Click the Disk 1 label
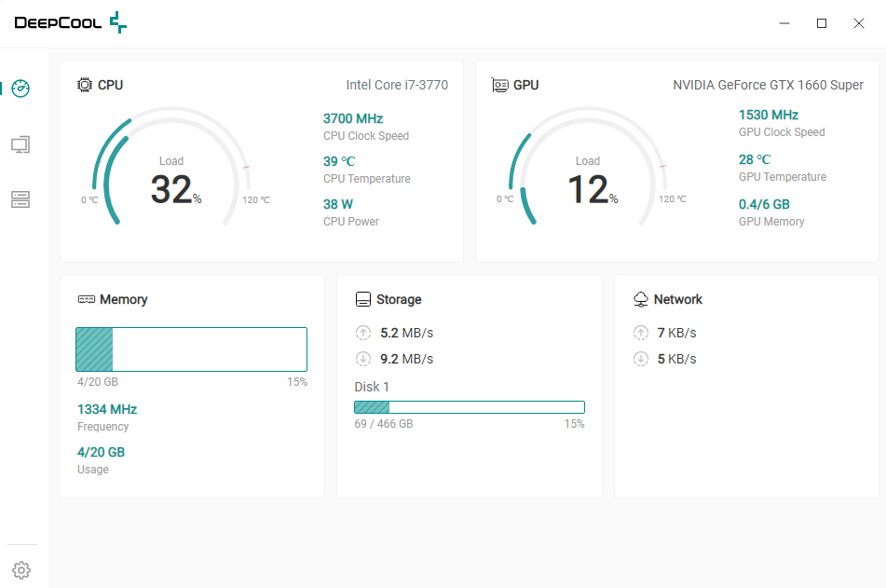Image resolution: width=886 pixels, height=588 pixels. pyautogui.click(x=372, y=387)
